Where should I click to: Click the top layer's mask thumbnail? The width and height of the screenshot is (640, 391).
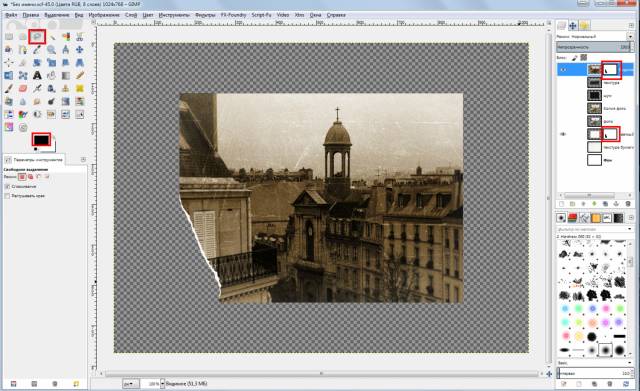[610, 70]
